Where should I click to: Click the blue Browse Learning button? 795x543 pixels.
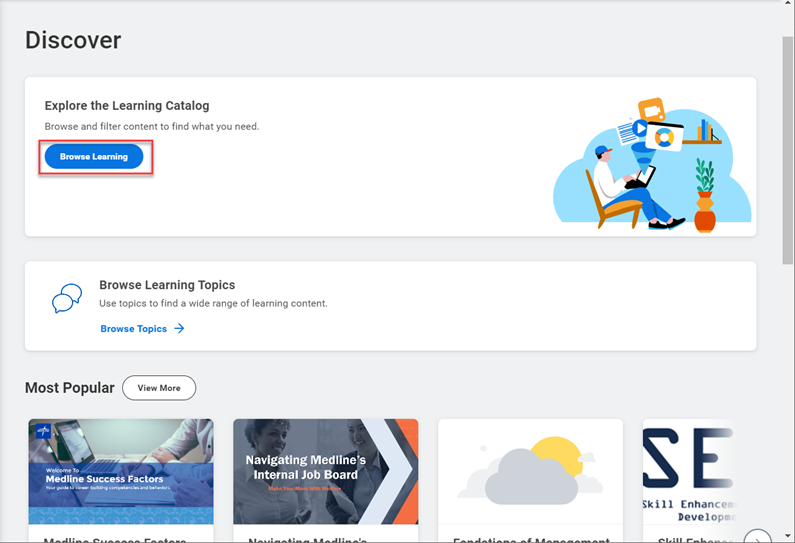coord(94,157)
